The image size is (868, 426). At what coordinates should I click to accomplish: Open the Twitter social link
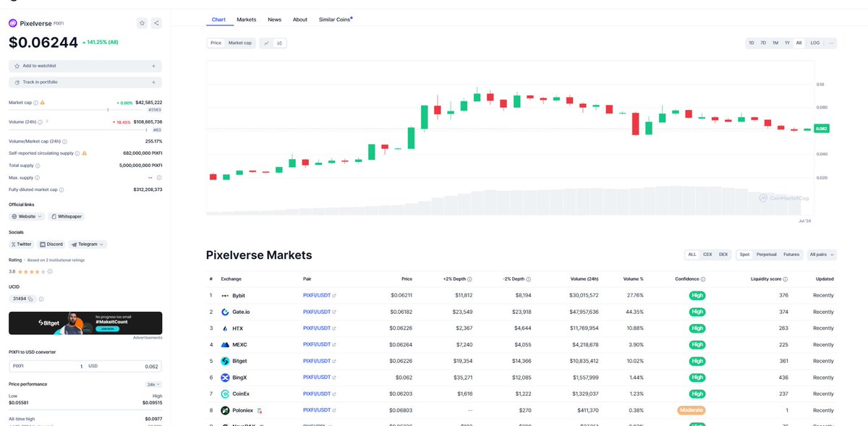pyautogui.click(x=22, y=244)
